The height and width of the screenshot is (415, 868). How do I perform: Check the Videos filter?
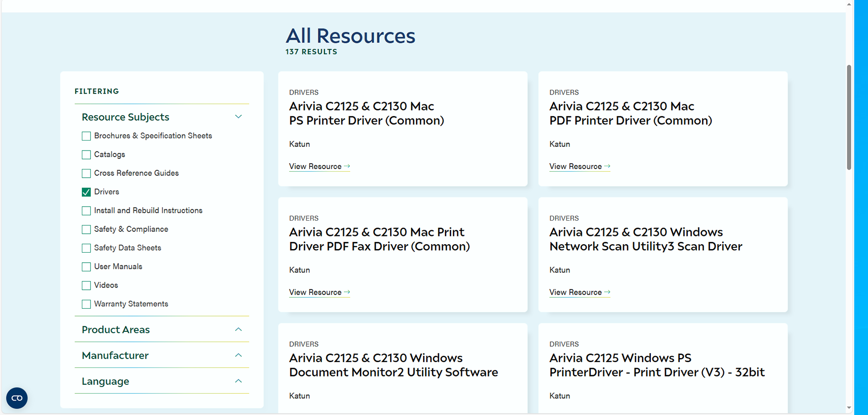pos(86,285)
